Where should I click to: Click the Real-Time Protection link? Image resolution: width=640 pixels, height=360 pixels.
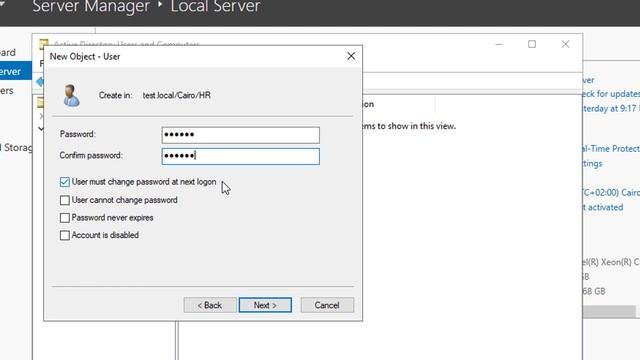click(611, 149)
